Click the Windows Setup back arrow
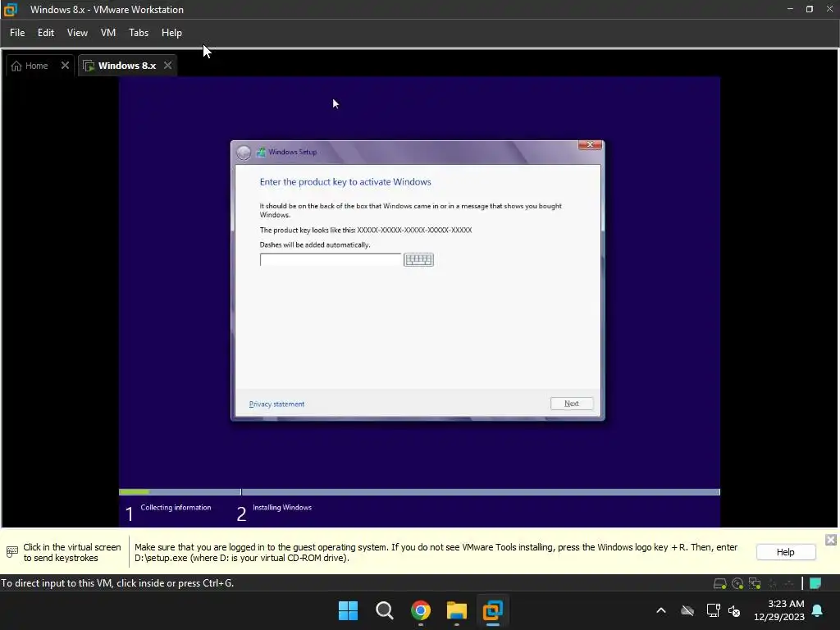Image resolution: width=840 pixels, height=630 pixels. (244, 153)
